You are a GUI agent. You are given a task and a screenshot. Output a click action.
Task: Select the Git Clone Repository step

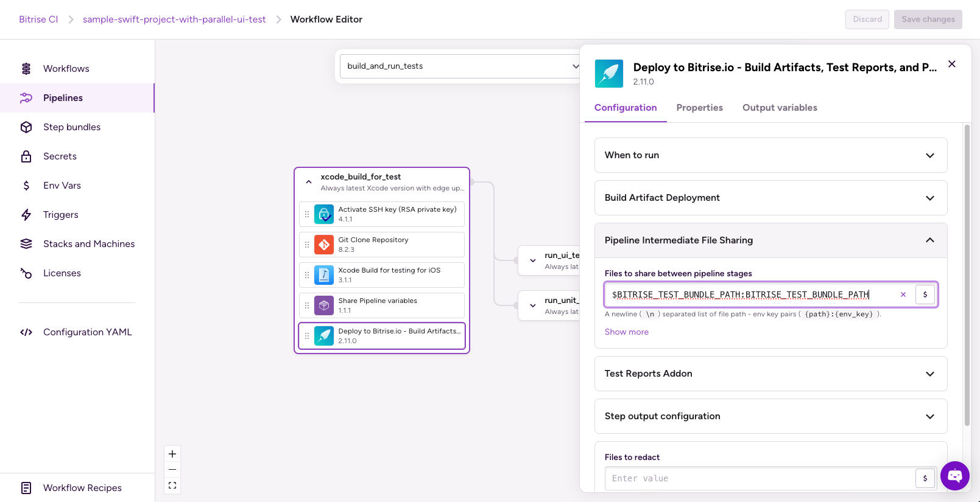382,245
